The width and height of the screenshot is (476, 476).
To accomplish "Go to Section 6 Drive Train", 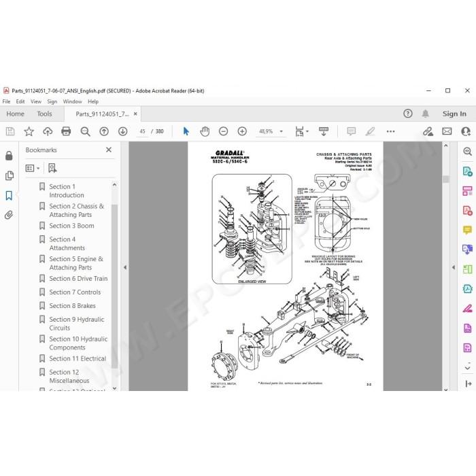I will pyautogui.click(x=78, y=279).
